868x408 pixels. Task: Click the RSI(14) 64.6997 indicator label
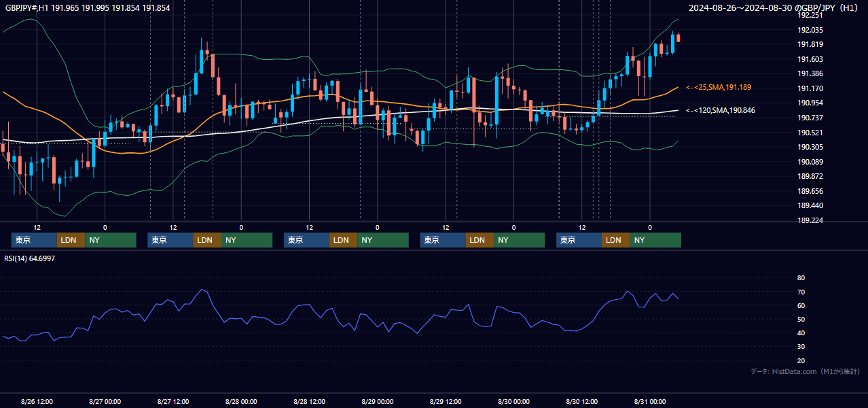click(30, 258)
